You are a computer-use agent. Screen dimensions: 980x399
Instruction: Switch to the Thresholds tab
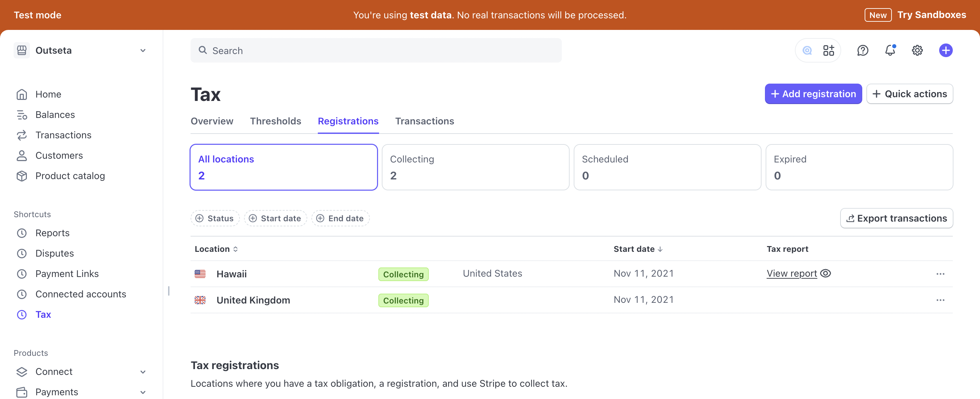[275, 121]
